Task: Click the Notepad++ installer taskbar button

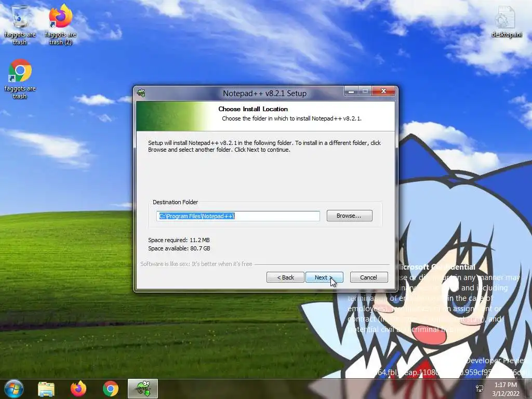Action: click(x=143, y=389)
